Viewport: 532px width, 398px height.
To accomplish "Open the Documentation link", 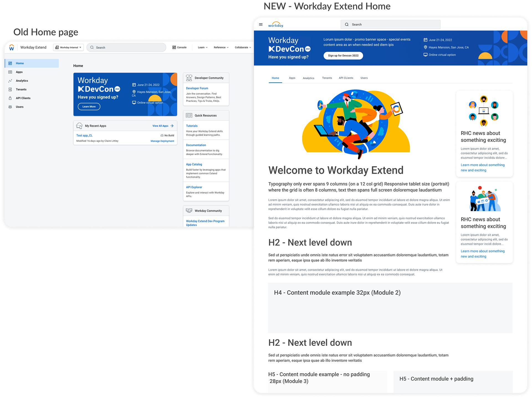I will coord(196,145).
